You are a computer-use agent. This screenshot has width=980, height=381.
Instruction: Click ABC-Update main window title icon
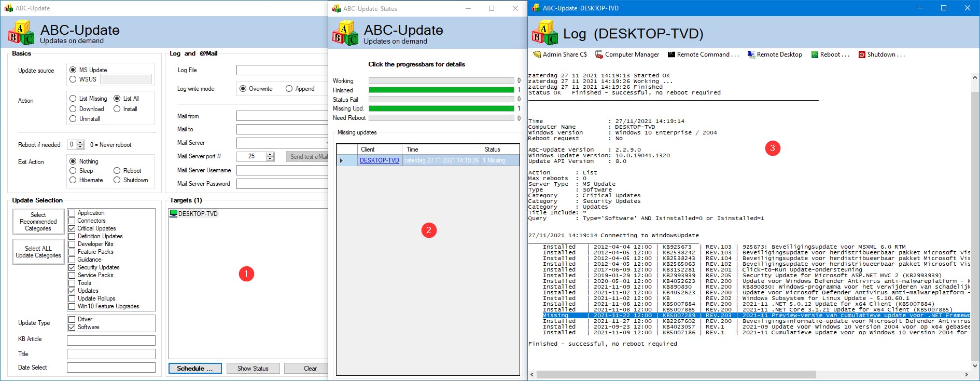tap(8, 8)
